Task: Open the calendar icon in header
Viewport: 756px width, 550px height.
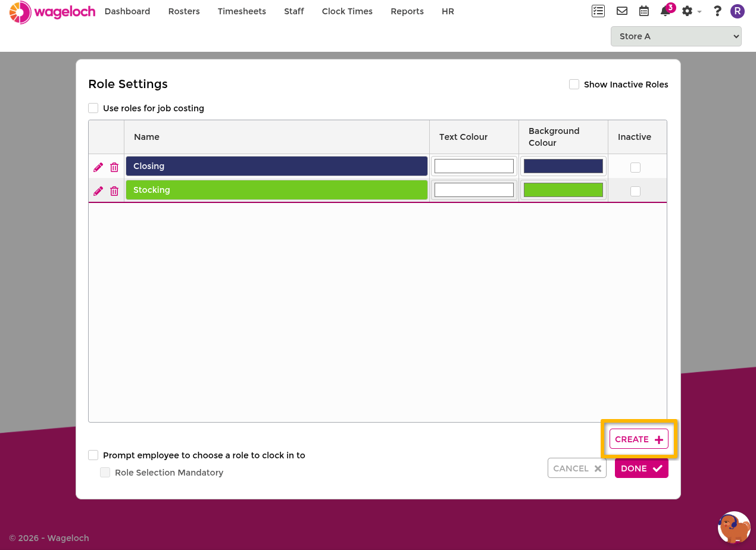Action: pyautogui.click(x=644, y=11)
